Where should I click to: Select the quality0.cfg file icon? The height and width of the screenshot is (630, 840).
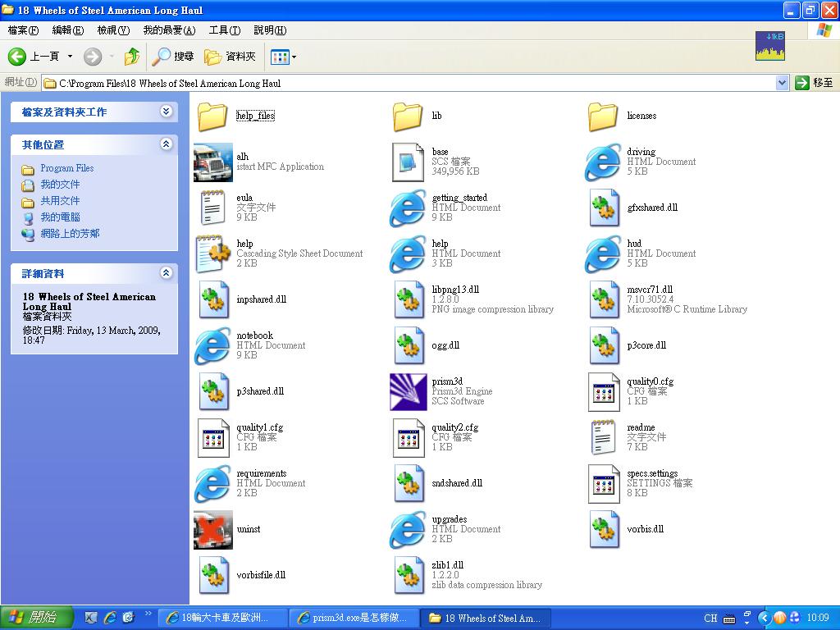tap(603, 391)
